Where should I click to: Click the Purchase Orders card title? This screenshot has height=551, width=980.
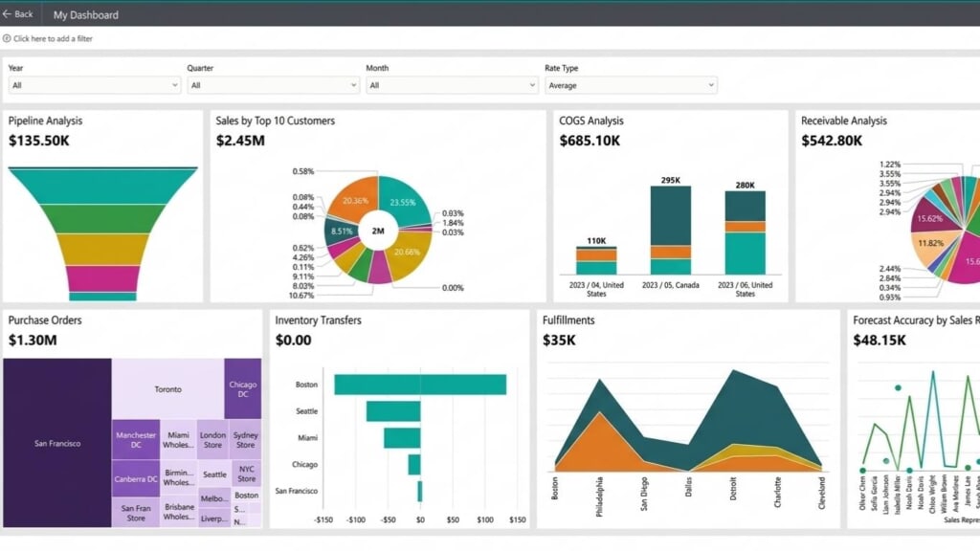(45, 320)
